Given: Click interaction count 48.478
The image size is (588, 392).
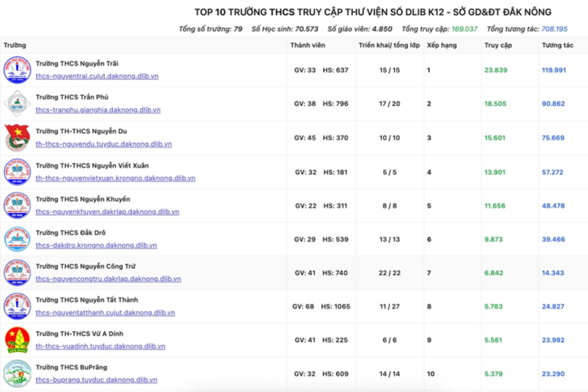Looking at the screenshot, I should tap(553, 206).
